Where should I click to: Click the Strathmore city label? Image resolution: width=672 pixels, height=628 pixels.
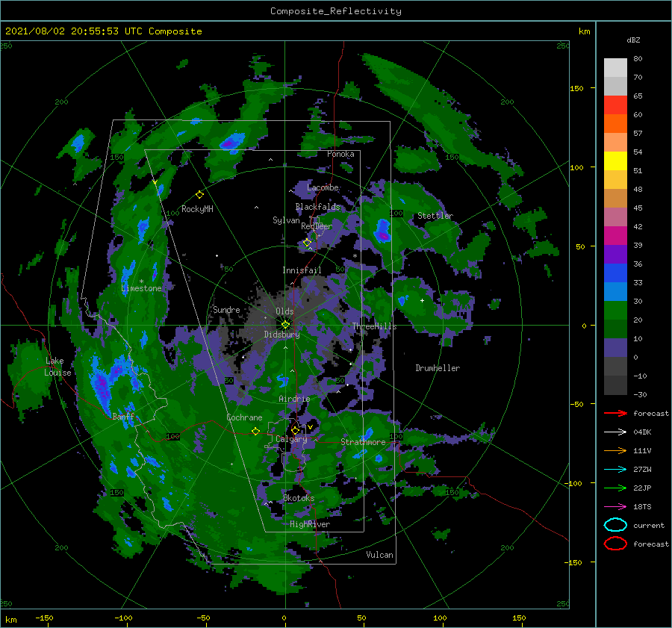363,442
